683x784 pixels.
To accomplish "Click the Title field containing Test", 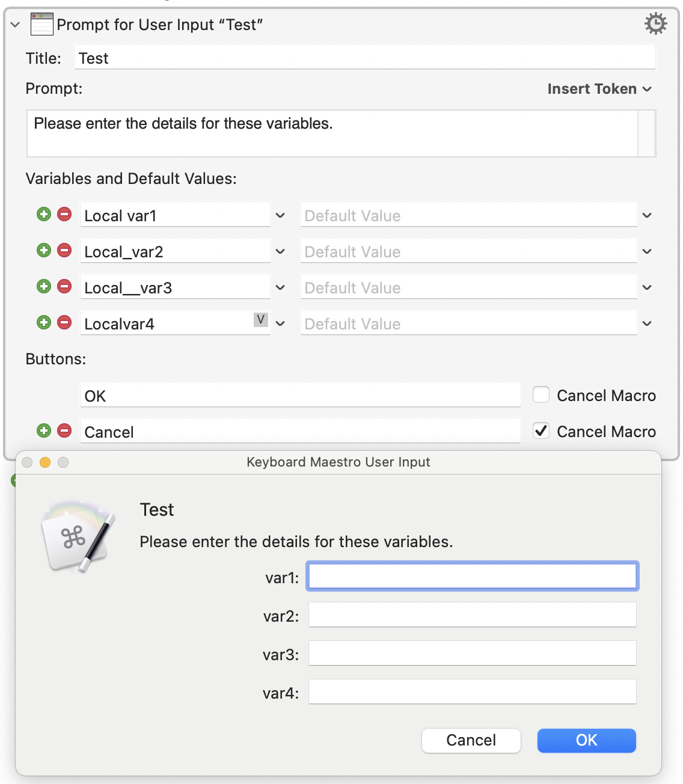I will (x=364, y=58).
